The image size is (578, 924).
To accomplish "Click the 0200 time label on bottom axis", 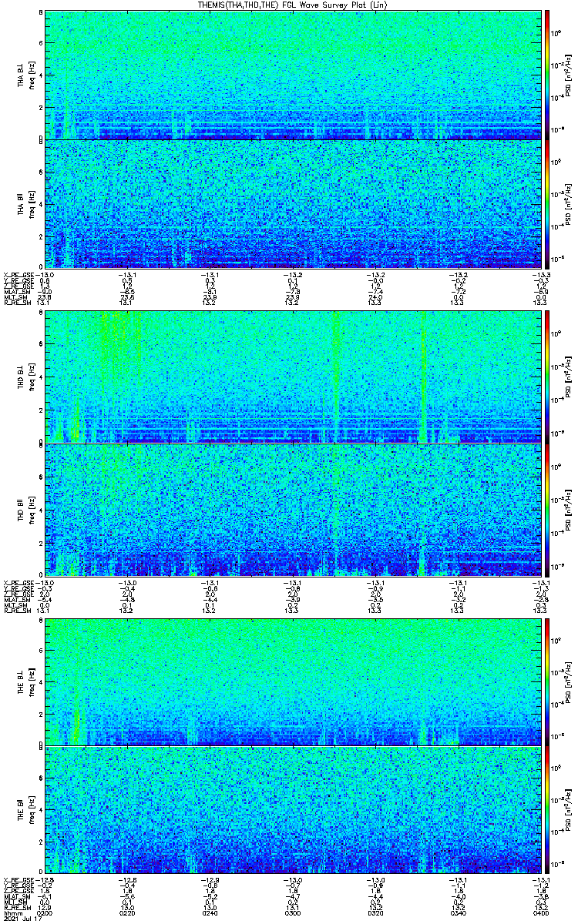I will click(47, 914).
